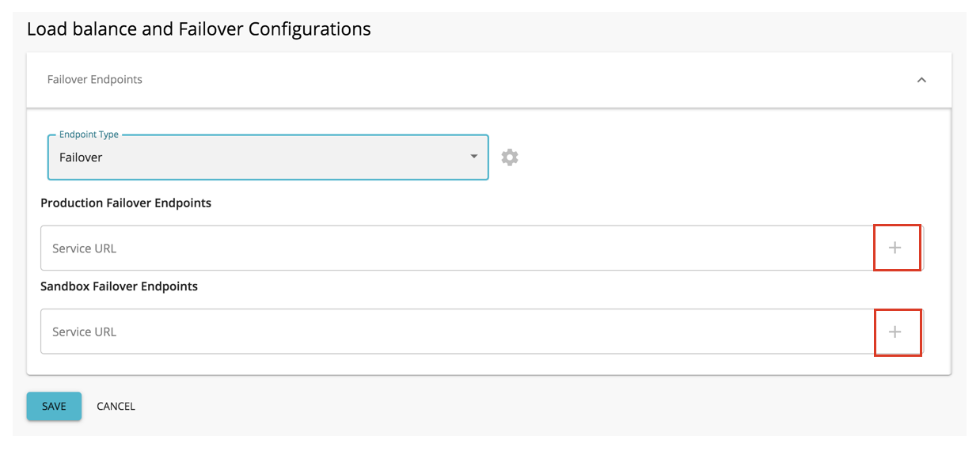Viewport: 980px width, 451px height.
Task: Open endpoint settings via the gear icon
Action: click(x=510, y=157)
